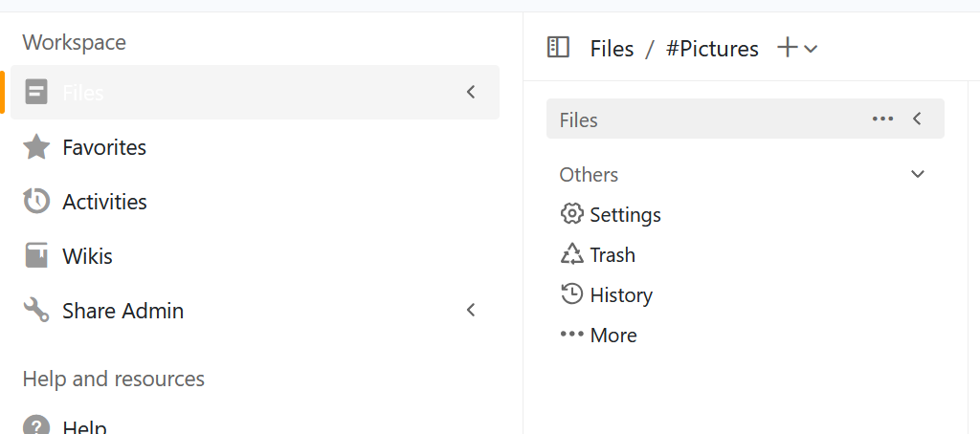The image size is (980, 434).
Task: Toggle the side panel layout icon
Action: [x=558, y=48]
